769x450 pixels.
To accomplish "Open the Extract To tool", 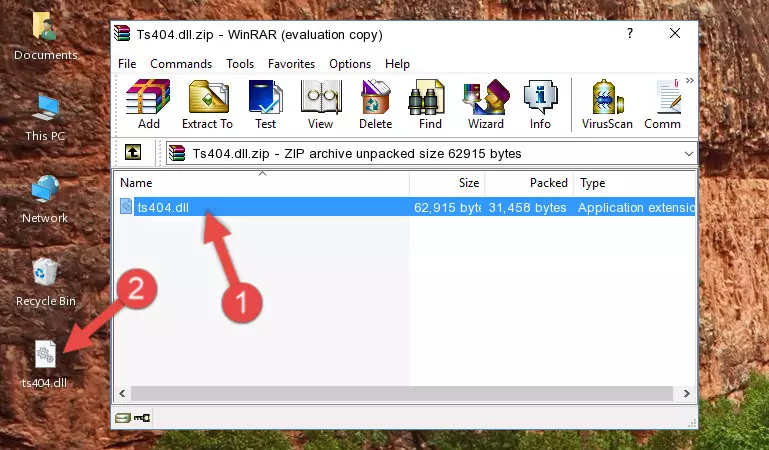I will 207,104.
